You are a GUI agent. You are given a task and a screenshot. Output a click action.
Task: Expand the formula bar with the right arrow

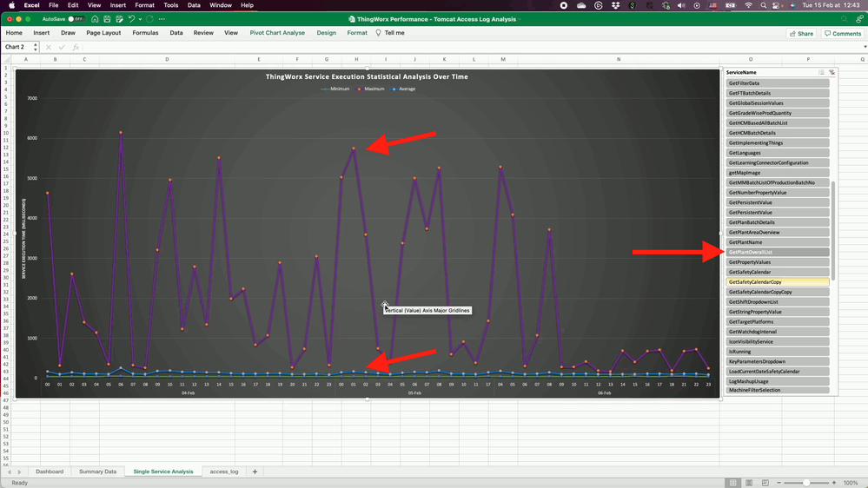(x=865, y=47)
